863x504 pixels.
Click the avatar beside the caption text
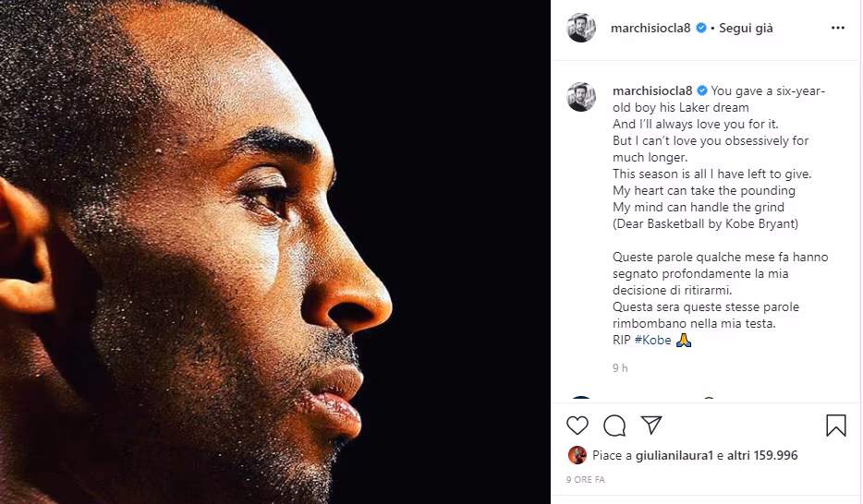pos(581,97)
